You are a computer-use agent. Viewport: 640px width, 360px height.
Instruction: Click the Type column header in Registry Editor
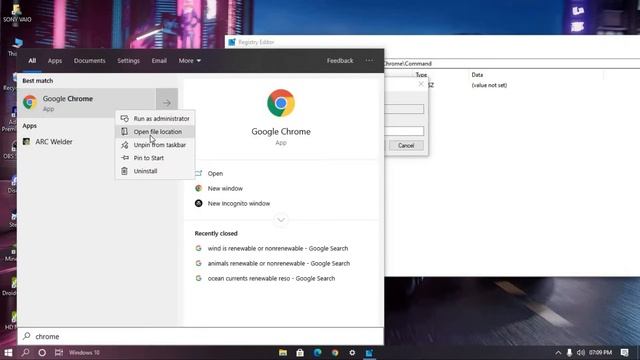click(421, 75)
